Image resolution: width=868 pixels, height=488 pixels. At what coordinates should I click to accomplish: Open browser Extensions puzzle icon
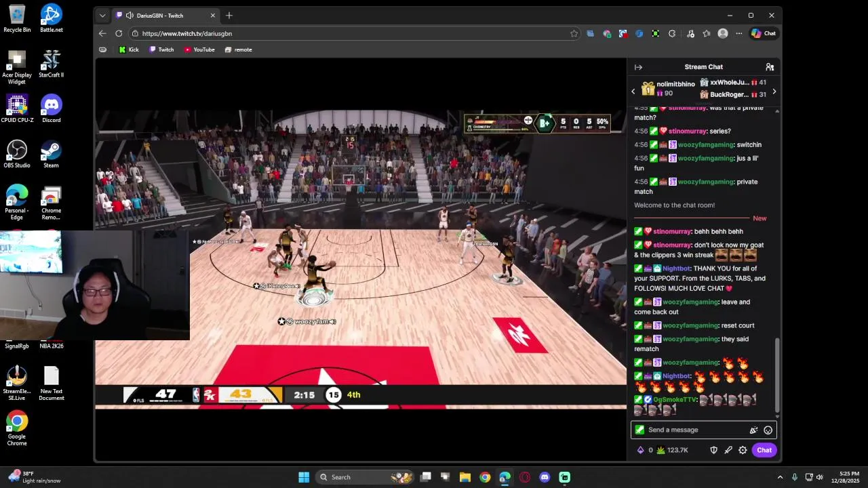pyautogui.click(x=672, y=33)
